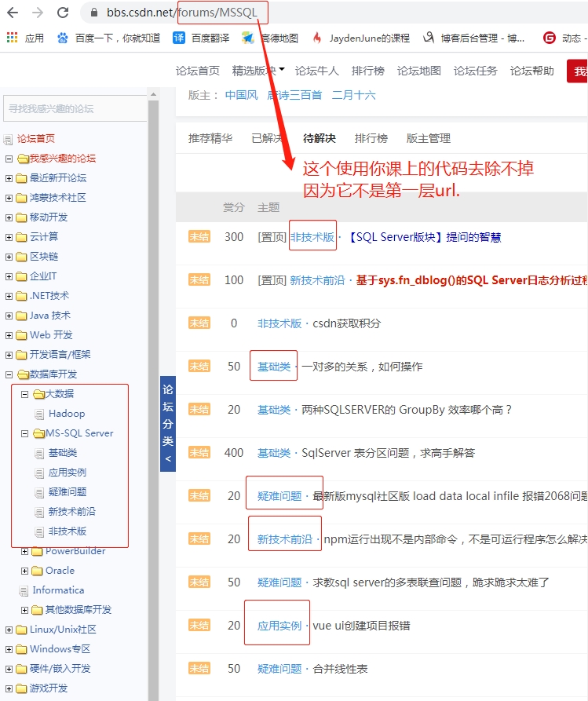588x701 pixels.
Task: Select 应用实例 under MS-SQL Server
Action: [67, 473]
